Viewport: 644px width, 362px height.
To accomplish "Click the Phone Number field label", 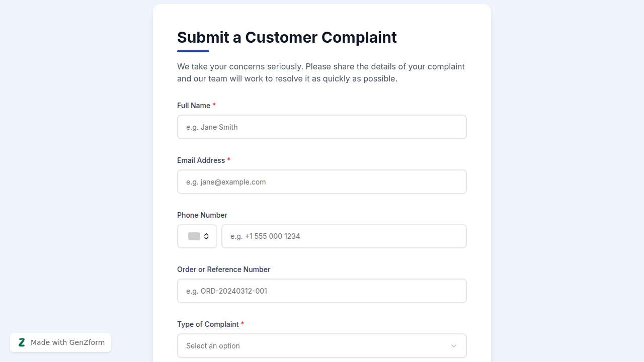I will tap(202, 215).
